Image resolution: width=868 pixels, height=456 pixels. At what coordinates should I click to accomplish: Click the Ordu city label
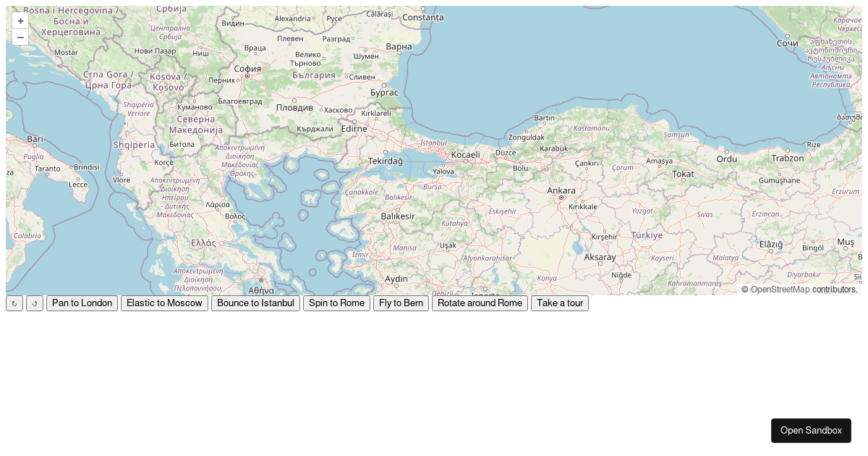(727, 159)
